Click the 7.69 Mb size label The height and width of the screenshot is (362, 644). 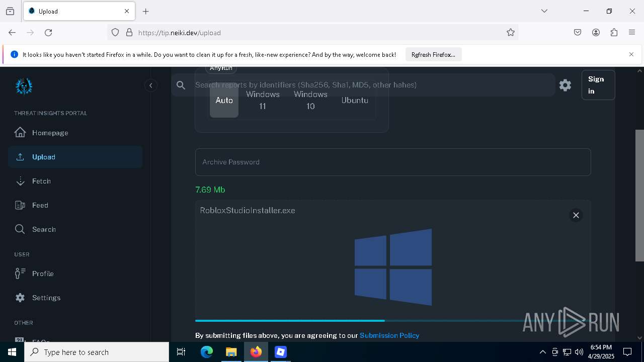pos(210,190)
